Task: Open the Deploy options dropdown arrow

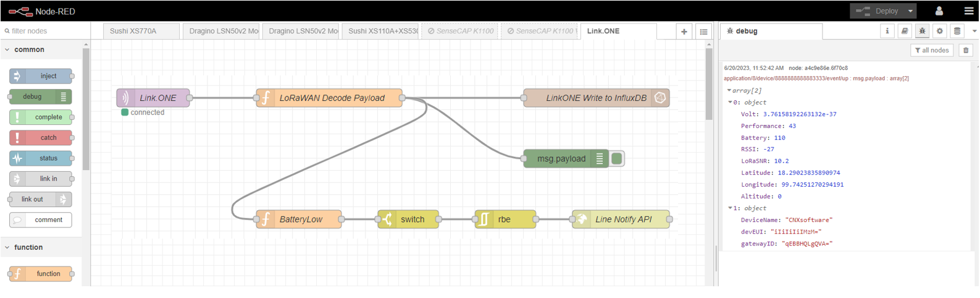Action: (910, 11)
